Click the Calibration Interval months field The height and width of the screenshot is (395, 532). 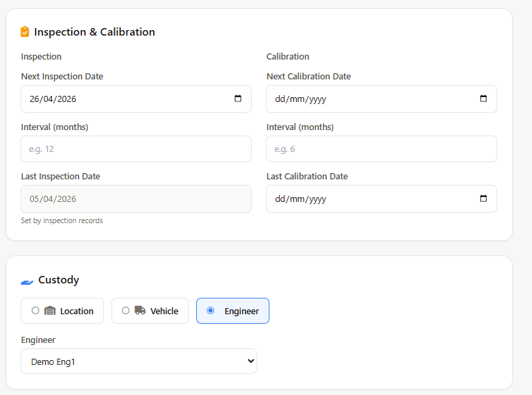[382, 149]
